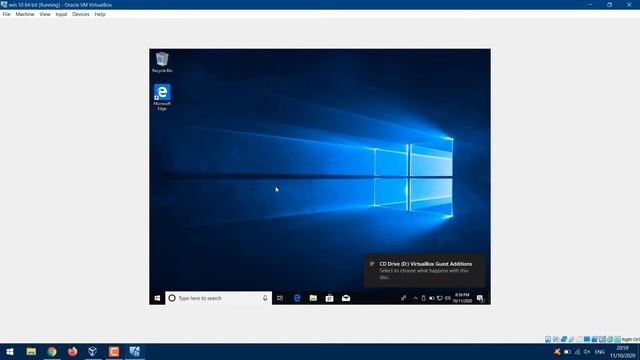Show hidden icons in guest system tray
The image size is (640, 360).
coord(416,298)
